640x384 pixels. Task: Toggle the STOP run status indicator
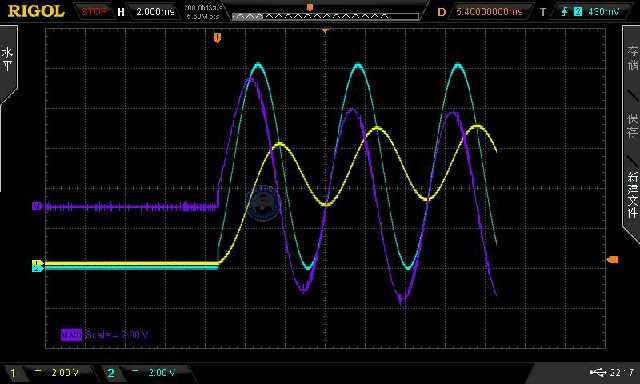click(94, 11)
